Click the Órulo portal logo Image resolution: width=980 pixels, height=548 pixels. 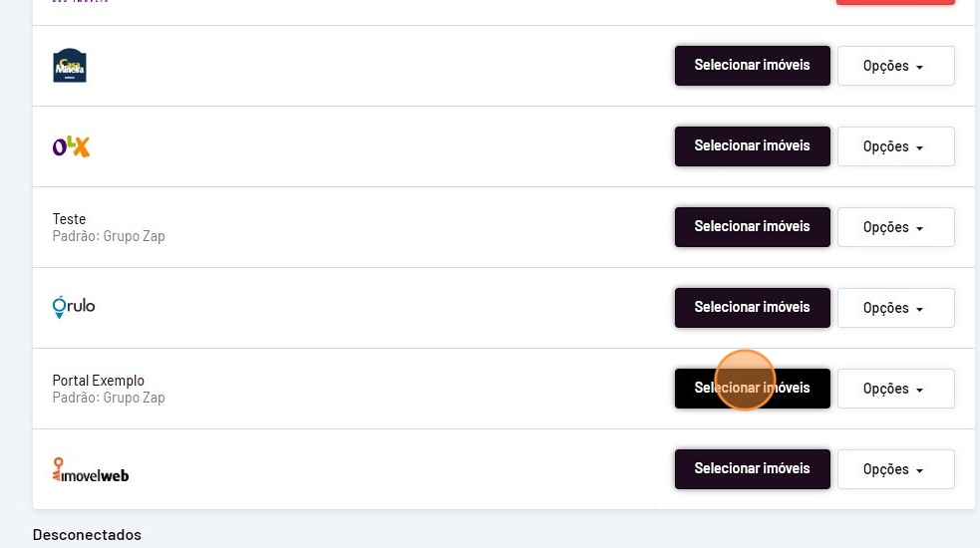(74, 307)
